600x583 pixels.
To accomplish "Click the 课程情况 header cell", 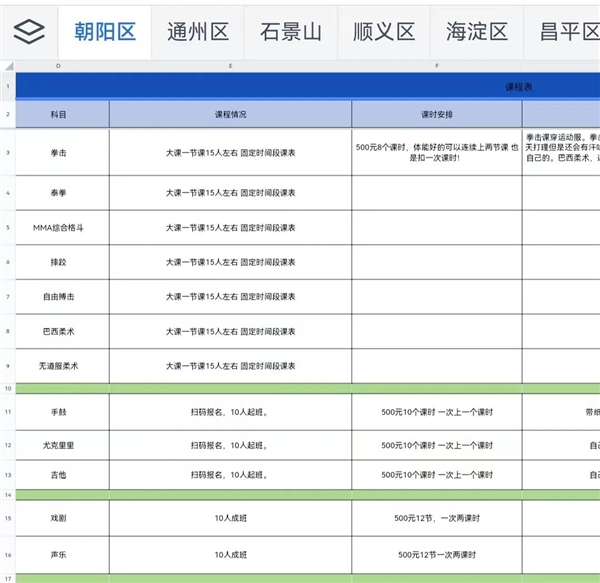I will coord(230,114).
